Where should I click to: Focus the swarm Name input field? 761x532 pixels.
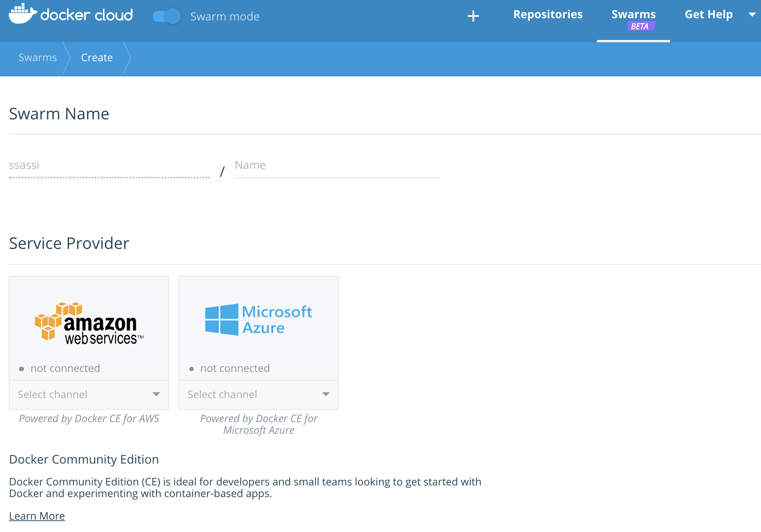pyautogui.click(x=337, y=166)
